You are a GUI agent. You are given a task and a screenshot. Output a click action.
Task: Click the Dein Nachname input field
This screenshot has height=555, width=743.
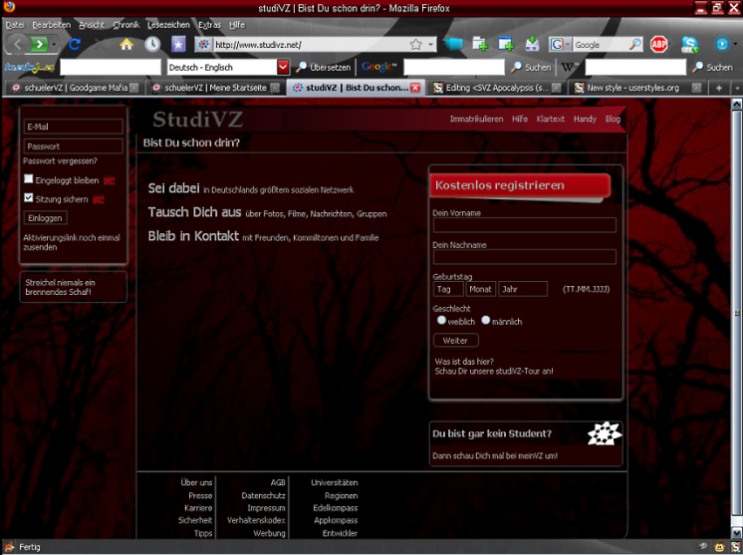[525, 256]
